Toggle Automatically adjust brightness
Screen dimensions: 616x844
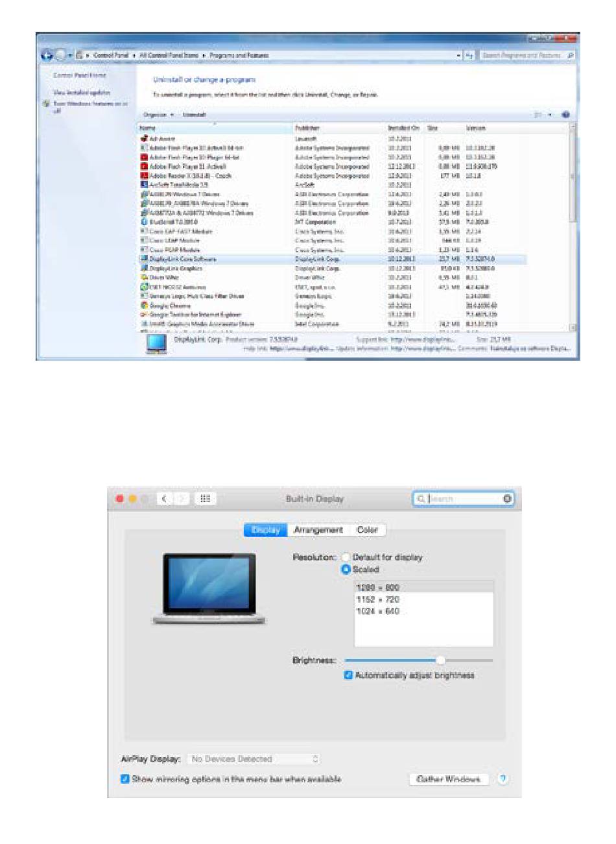point(348,675)
